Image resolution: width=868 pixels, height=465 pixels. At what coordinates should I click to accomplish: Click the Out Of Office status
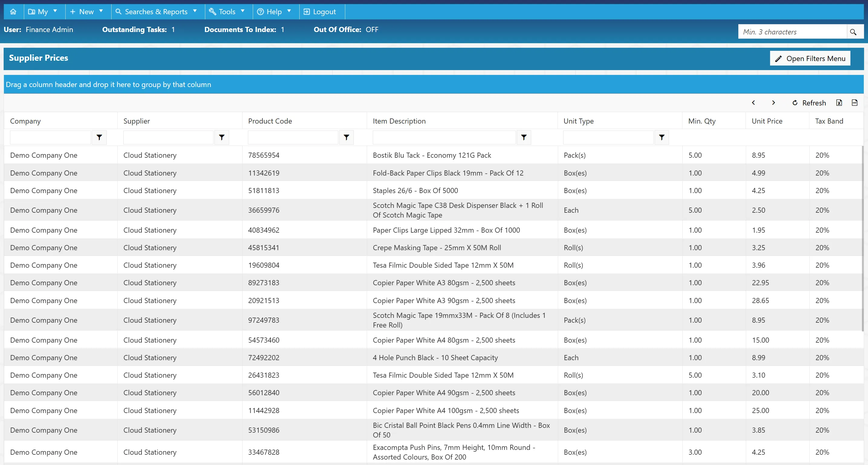click(346, 30)
